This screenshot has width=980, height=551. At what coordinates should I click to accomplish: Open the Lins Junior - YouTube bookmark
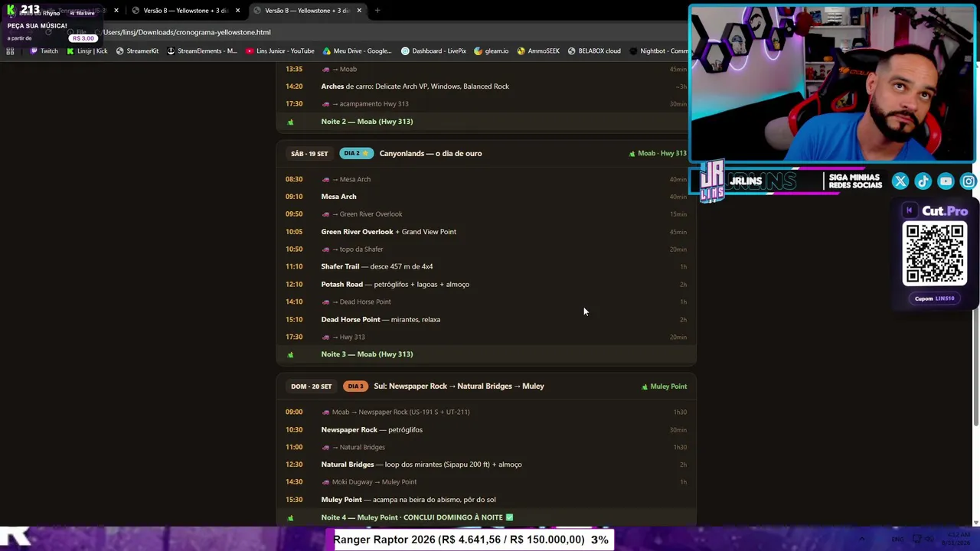(279, 51)
